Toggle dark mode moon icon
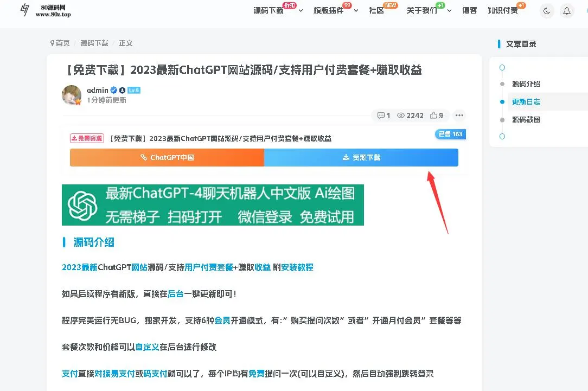The height and width of the screenshot is (391, 588). click(x=547, y=11)
